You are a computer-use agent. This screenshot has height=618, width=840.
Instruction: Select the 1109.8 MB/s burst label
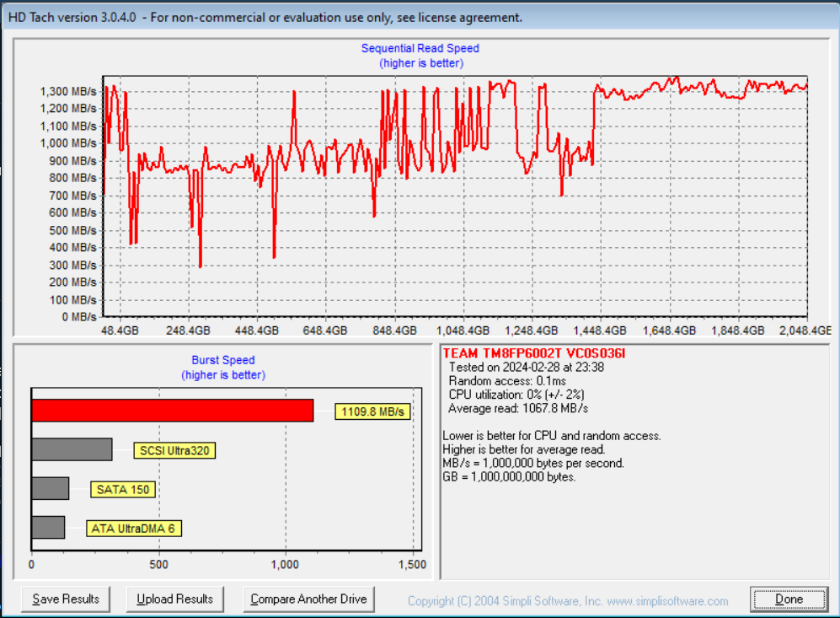coord(372,412)
